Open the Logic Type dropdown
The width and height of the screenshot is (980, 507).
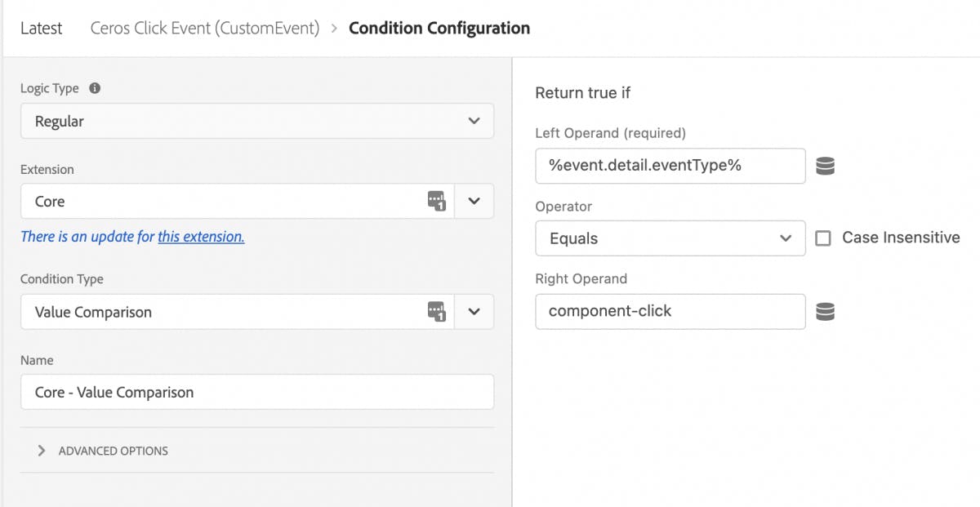click(x=256, y=121)
